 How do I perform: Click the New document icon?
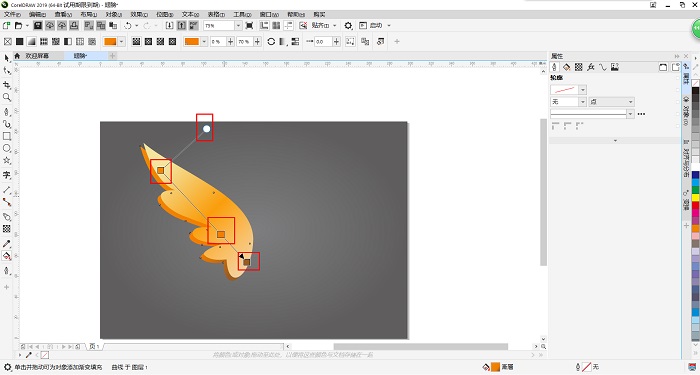[x=7, y=25]
